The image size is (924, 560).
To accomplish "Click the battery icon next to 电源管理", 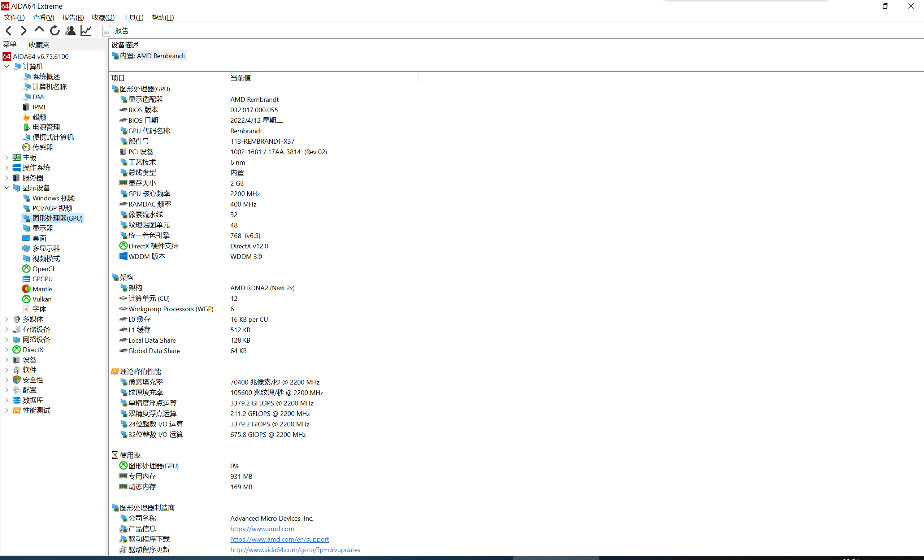I will coord(26,127).
